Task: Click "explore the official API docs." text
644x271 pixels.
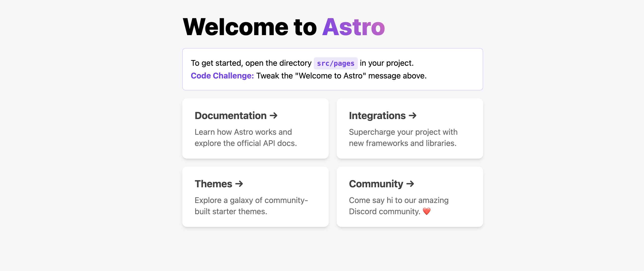Action: click(x=246, y=143)
